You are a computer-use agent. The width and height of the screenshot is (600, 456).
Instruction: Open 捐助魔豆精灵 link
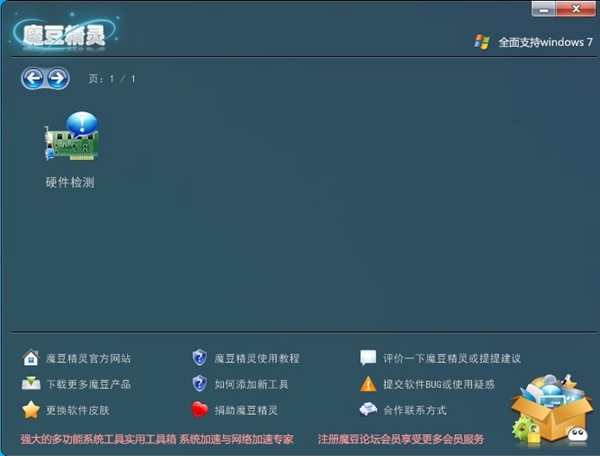click(x=246, y=410)
